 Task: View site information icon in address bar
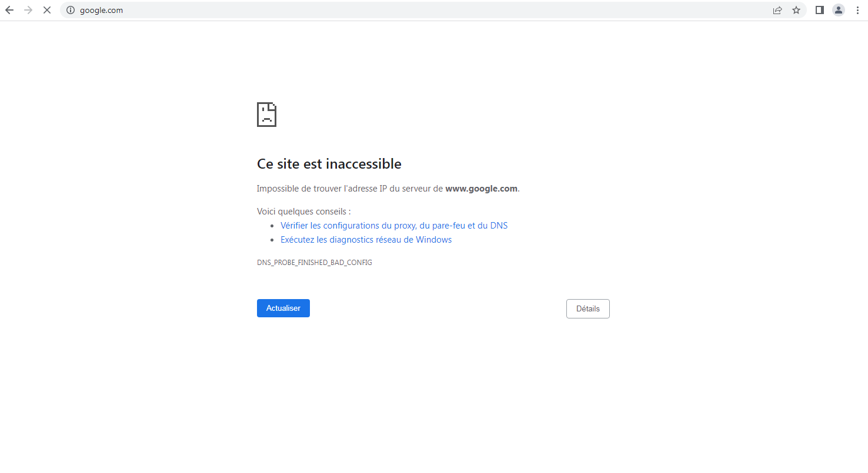tap(71, 10)
